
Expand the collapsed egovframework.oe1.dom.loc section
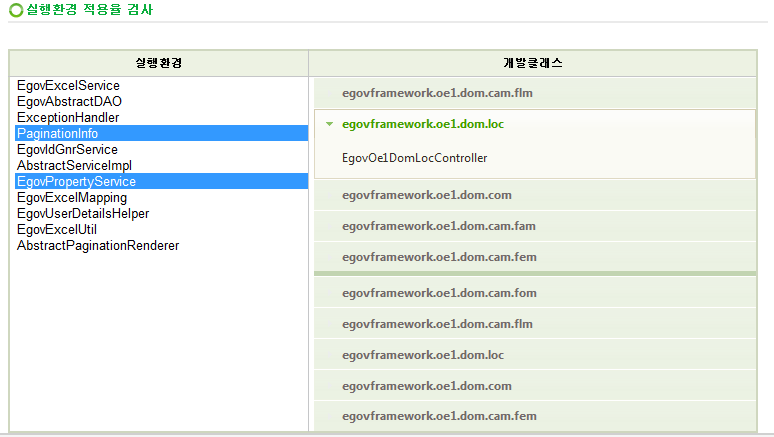422,355
